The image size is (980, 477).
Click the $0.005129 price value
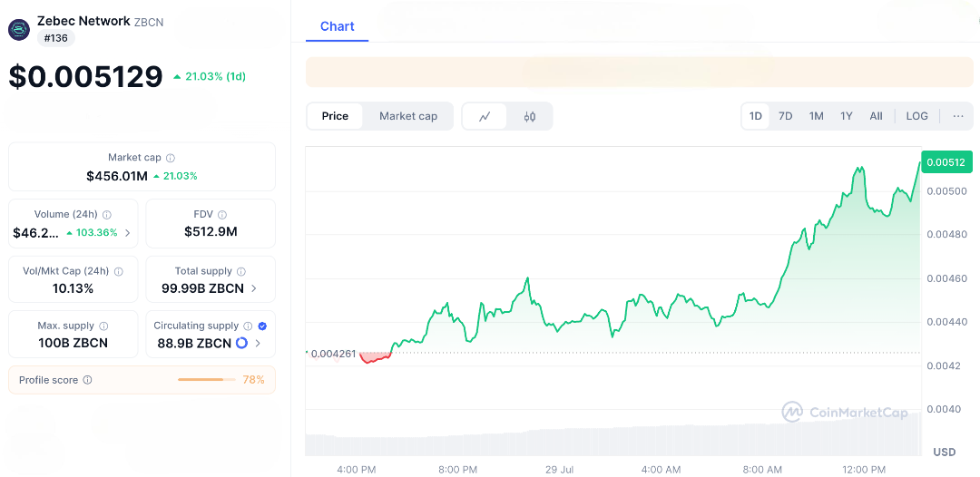click(85, 76)
